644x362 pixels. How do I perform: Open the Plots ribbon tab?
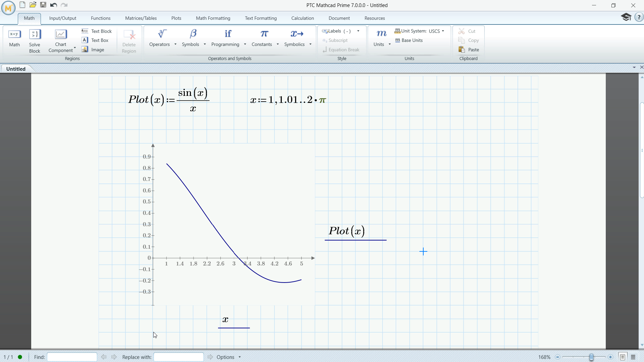(x=176, y=18)
